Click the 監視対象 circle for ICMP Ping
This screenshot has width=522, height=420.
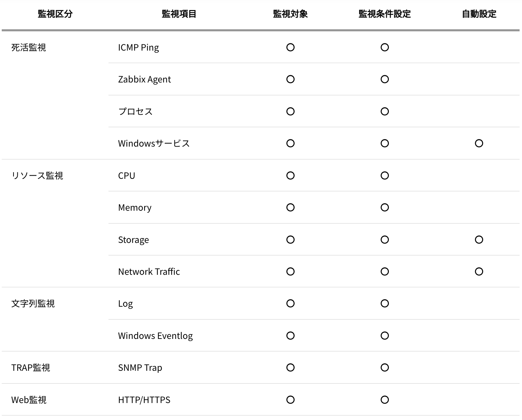(290, 47)
